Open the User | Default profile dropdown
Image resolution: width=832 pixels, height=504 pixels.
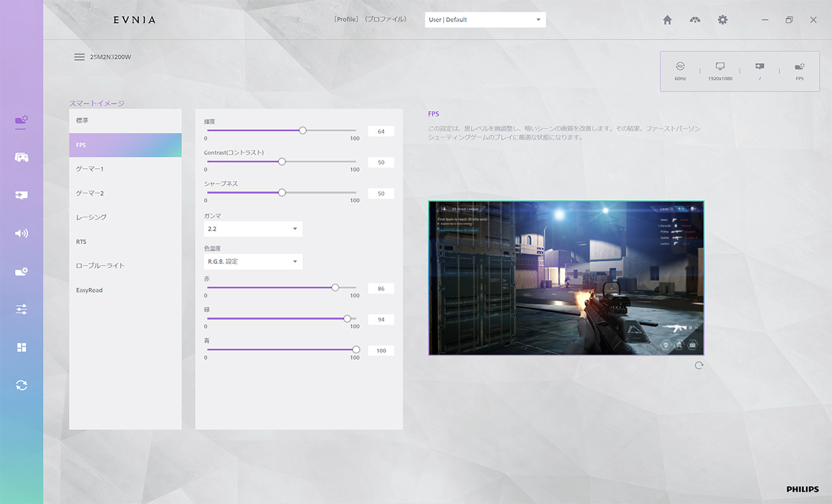point(486,19)
